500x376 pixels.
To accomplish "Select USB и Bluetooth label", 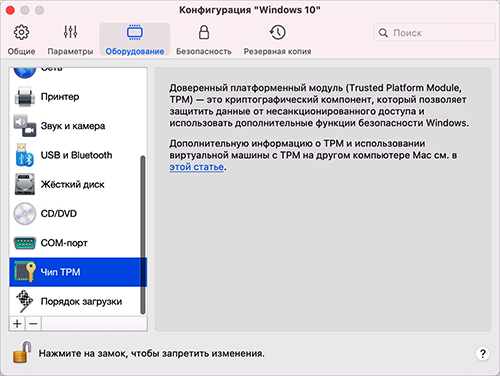I will pyautogui.click(x=76, y=155).
